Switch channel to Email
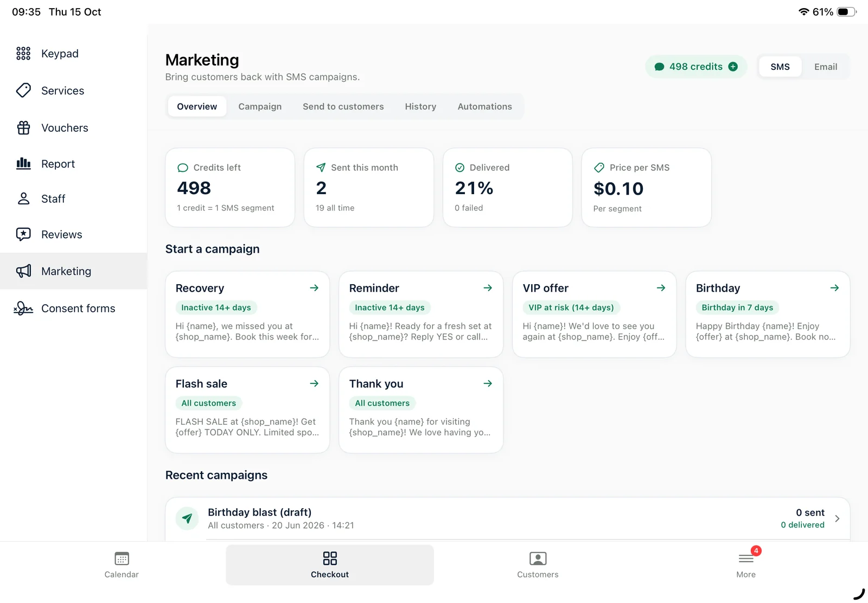868x603 pixels. 826,67
